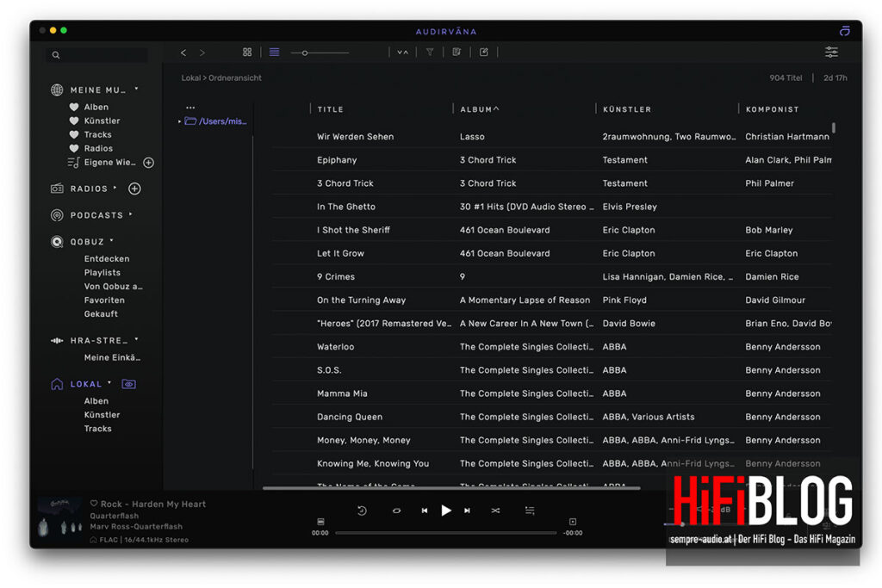Toggle shuffle playback
882x588 pixels.
pyautogui.click(x=495, y=511)
